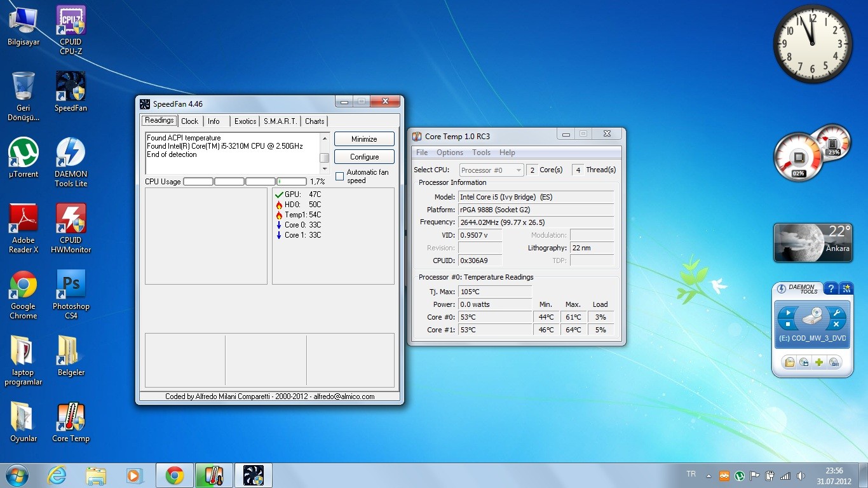The width and height of the screenshot is (868, 488).
Task: Open the SpeedFan desktop shortcut
Action: 71,91
